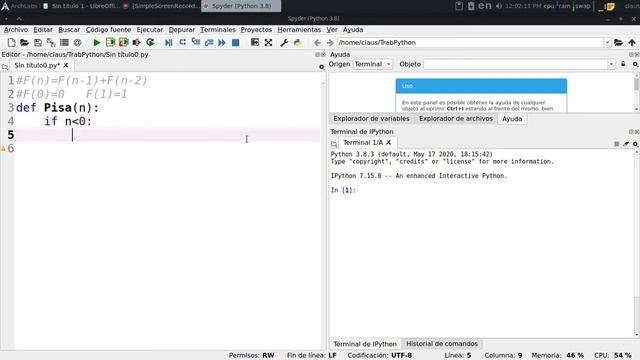Open the file list toolbar icon

coord(64,42)
